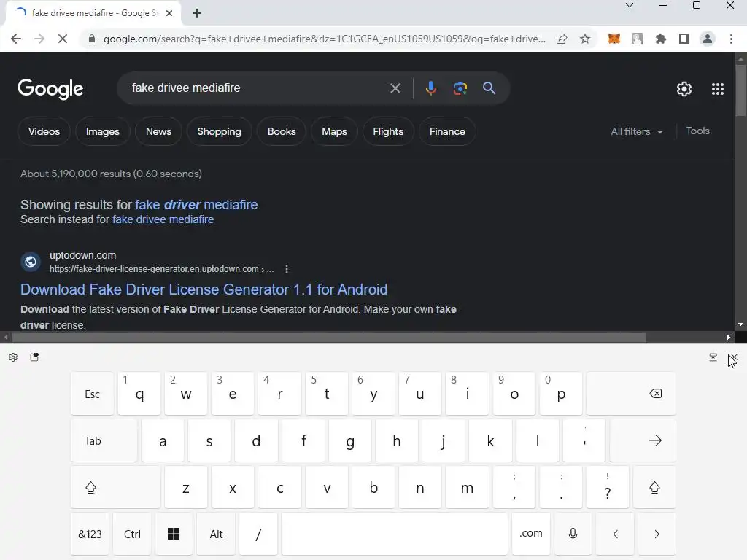Click the Chrome address bar URL
Viewport: 747px width, 560px height.
(324, 39)
